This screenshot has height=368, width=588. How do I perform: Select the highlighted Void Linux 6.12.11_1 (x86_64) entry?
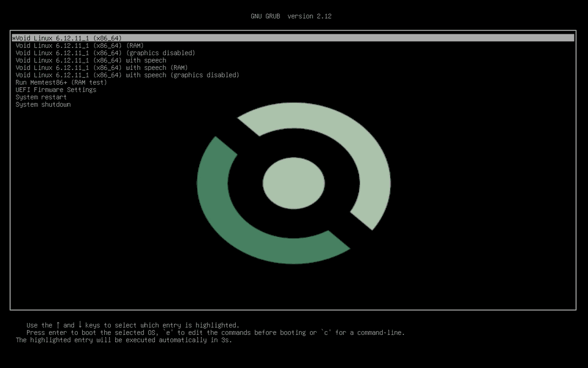point(293,38)
